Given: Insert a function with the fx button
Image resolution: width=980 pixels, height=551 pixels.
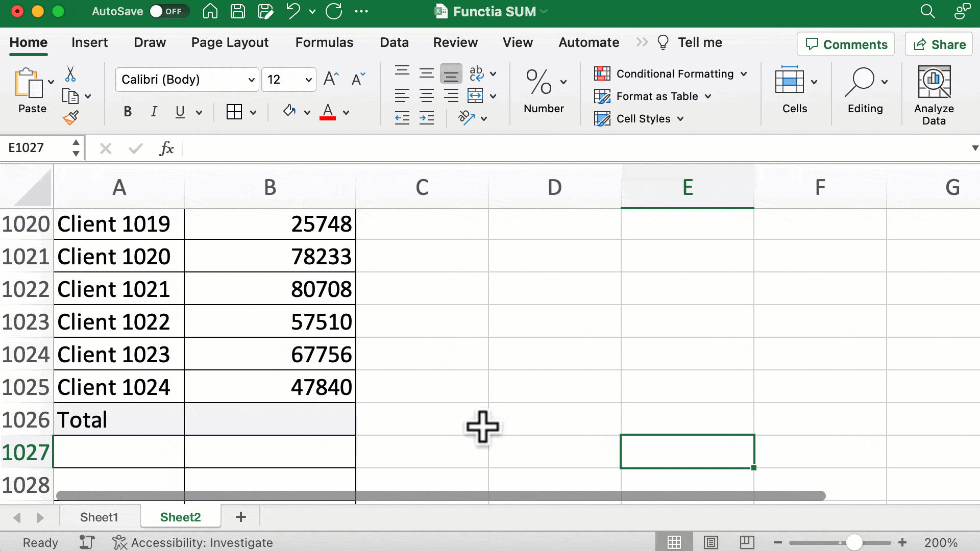Looking at the screenshot, I should pyautogui.click(x=166, y=148).
